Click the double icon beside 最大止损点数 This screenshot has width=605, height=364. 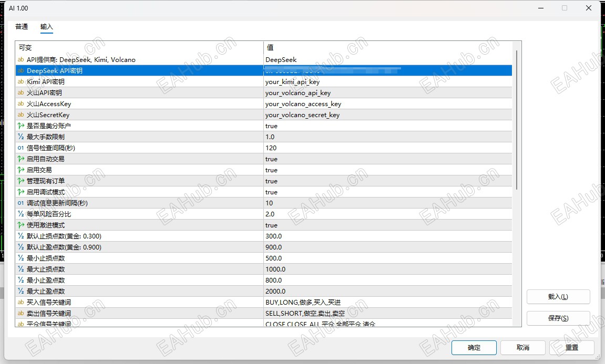tap(21, 269)
